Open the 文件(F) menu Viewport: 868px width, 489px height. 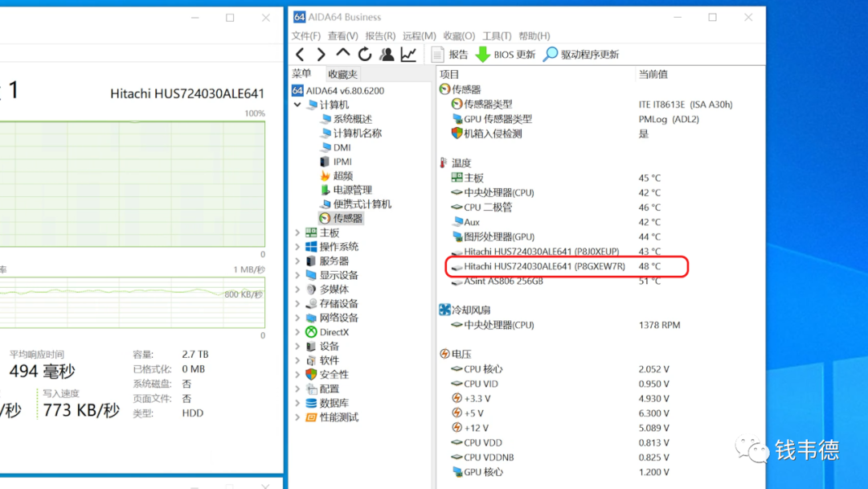[x=306, y=36]
